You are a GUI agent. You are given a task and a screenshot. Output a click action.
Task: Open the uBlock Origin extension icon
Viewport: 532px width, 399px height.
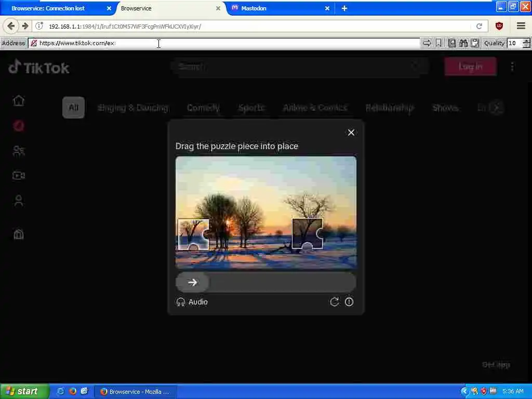tap(499, 26)
